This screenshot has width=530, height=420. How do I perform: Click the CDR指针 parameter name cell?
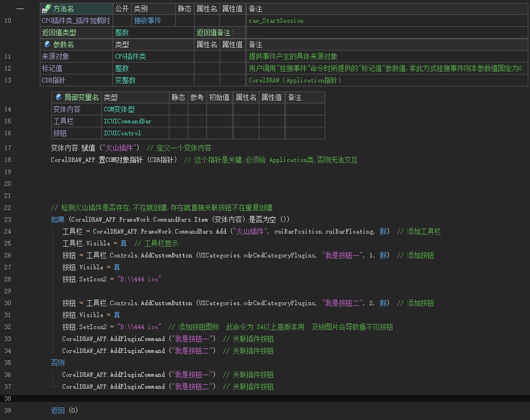tap(53, 80)
